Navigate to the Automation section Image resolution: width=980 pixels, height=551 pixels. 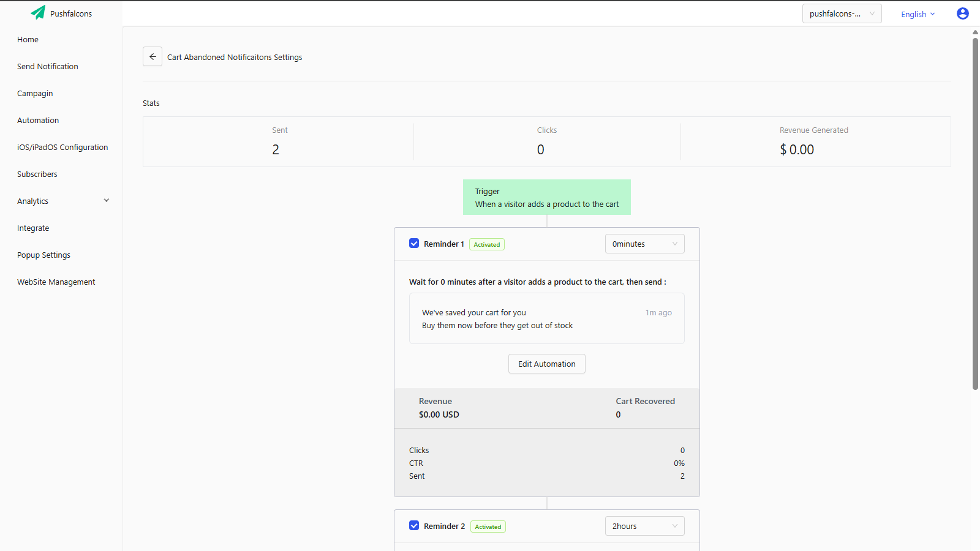38,120
